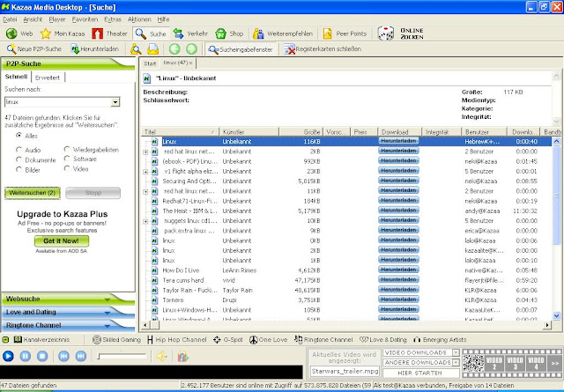Open Kanalverzeichnis channel directory
This screenshot has height=392, width=564.
pos(41,339)
